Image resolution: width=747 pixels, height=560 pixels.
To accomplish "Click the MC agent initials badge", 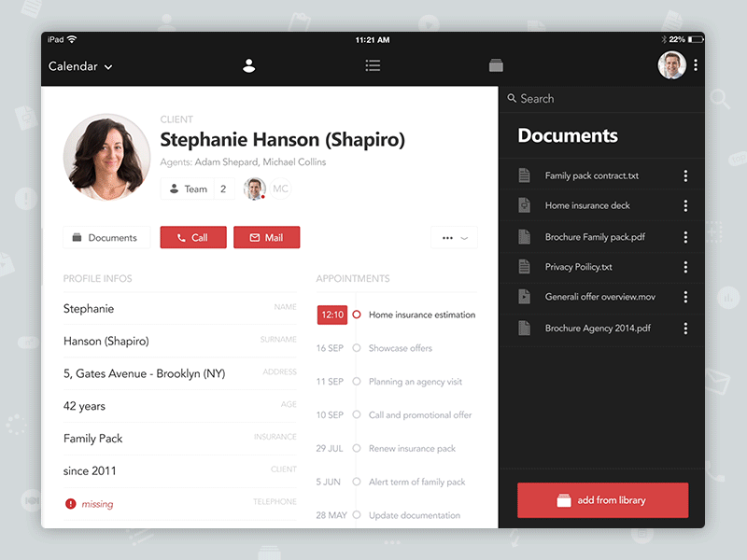I will coord(279,189).
